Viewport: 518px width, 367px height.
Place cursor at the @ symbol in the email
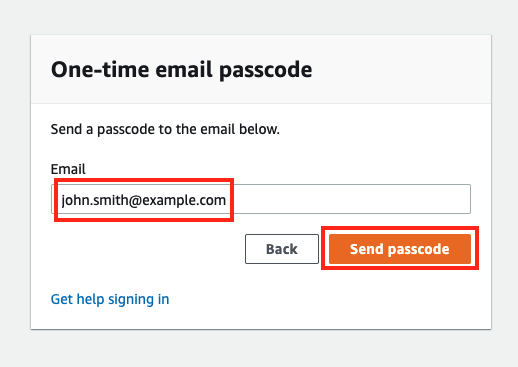[135, 200]
